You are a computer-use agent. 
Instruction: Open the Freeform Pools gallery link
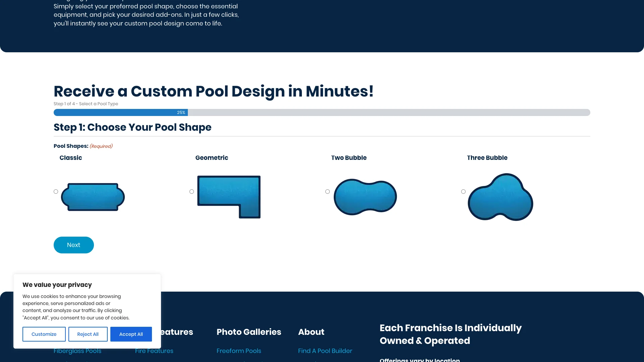[x=238, y=351]
